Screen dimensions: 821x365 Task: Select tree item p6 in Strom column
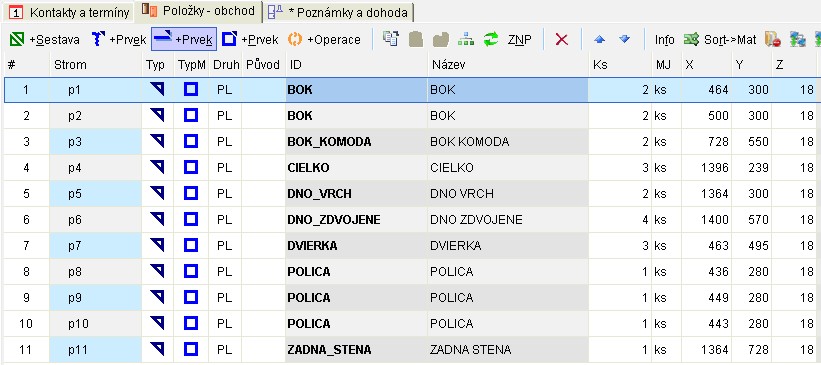[x=75, y=220]
